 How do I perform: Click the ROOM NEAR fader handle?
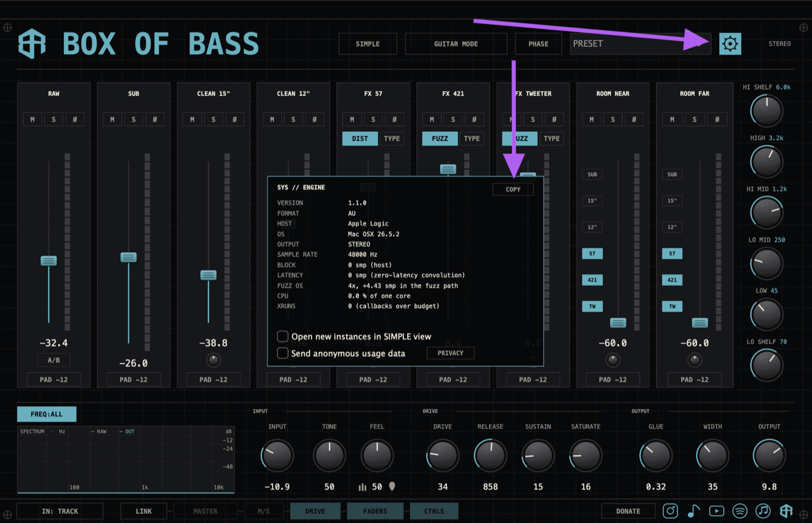(618, 323)
